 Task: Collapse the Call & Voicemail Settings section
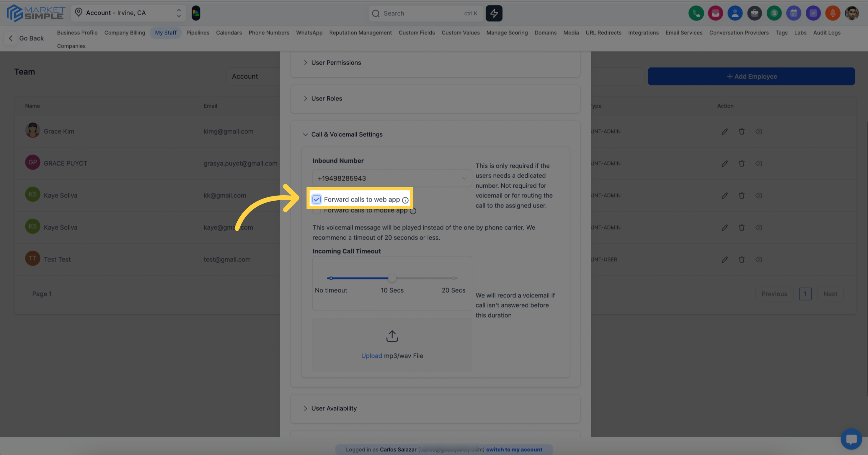346,134
